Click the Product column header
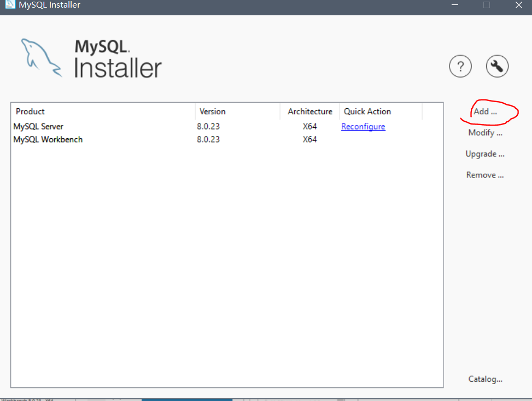 tap(103, 111)
